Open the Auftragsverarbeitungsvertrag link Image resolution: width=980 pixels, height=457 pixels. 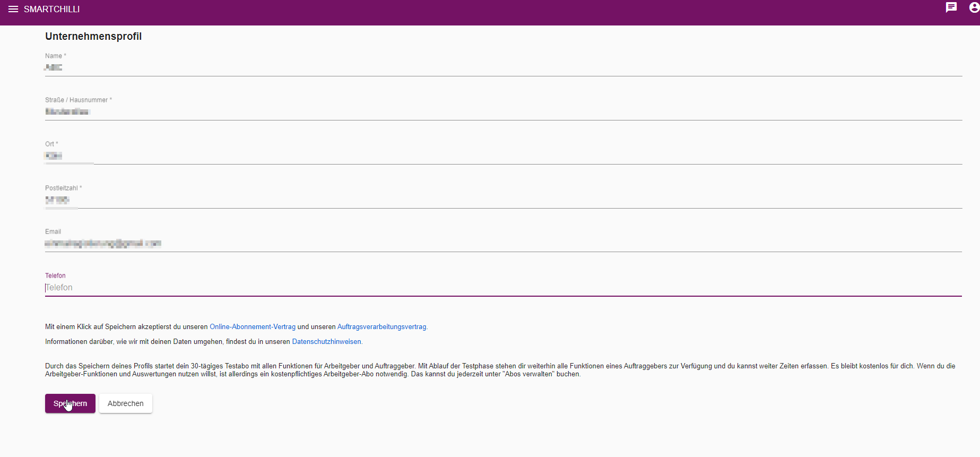tap(382, 327)
